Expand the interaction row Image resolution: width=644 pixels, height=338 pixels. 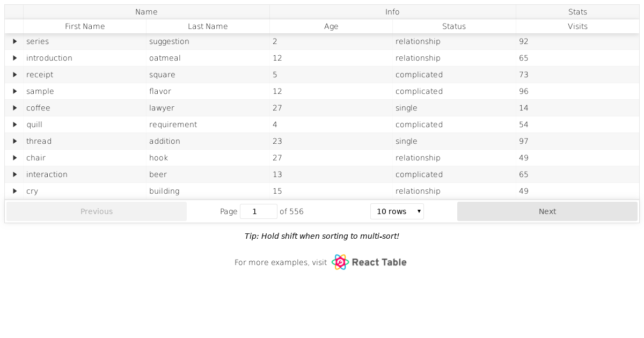coord(14,174)
